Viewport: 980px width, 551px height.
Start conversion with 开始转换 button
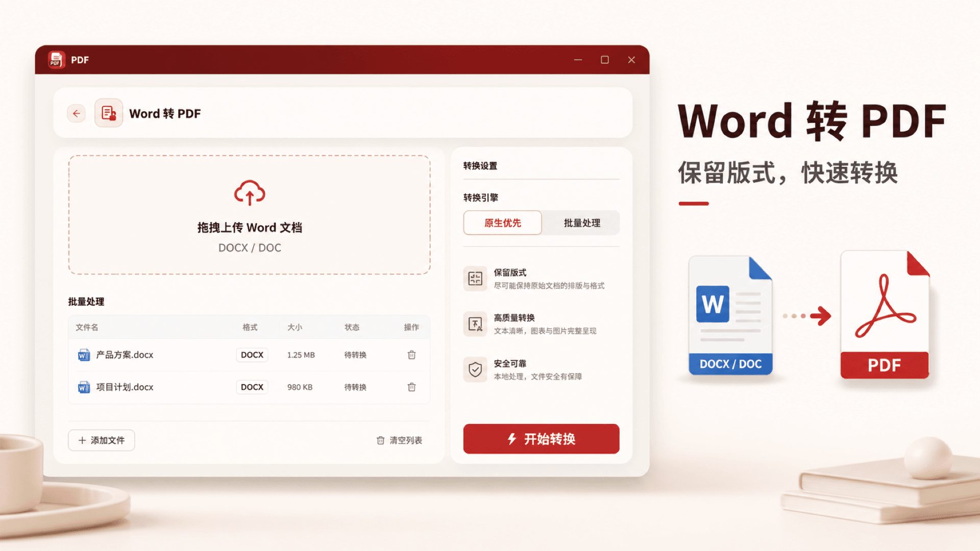tap(541, 439)
